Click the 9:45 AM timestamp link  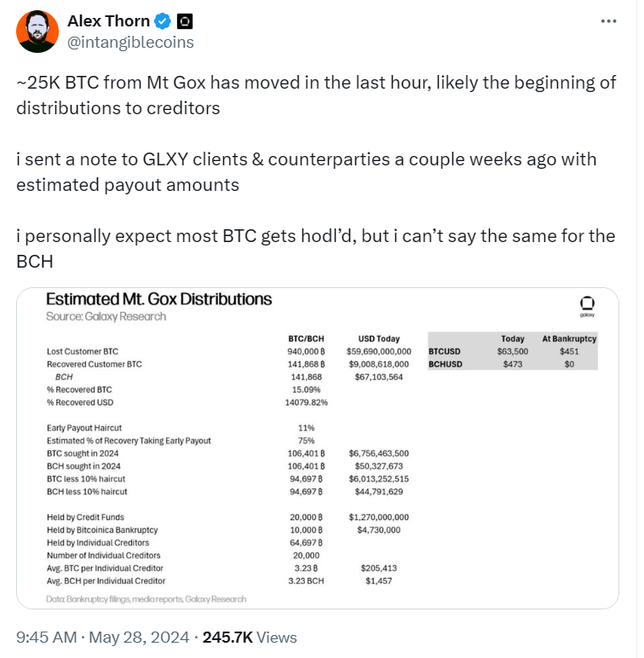[x=47, y=637]
